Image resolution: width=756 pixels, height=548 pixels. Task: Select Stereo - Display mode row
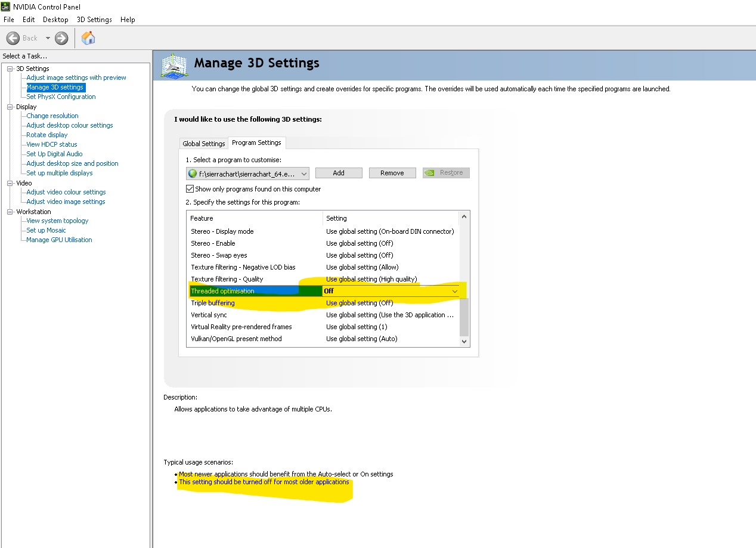click(323, 231)
